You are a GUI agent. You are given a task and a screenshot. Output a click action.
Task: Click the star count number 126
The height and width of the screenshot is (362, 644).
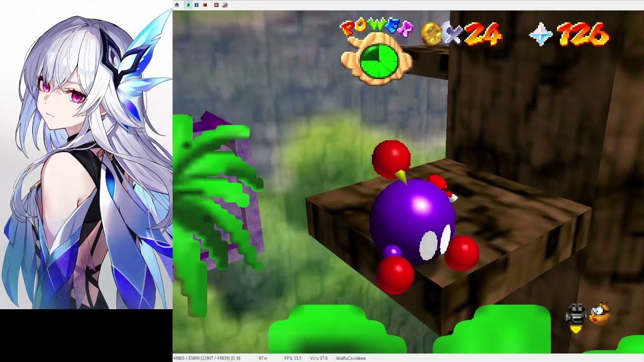point(583,34)
